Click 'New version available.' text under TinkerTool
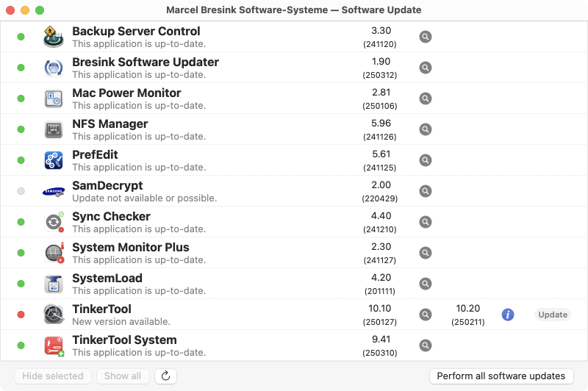The image size is (588, 391). click(121, 322)
